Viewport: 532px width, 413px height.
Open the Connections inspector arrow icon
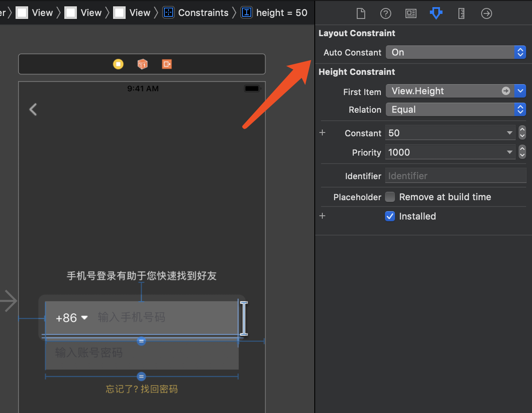(x=487, y=13)
